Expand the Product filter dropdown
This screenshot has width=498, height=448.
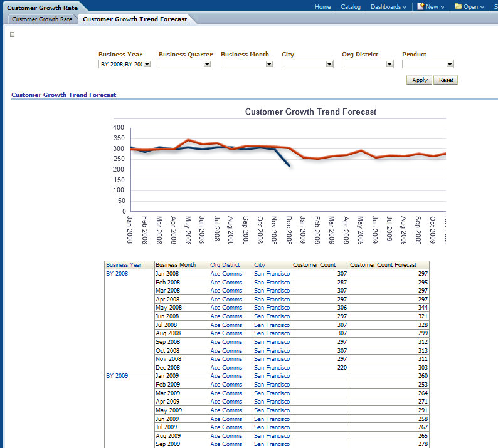pos(450,64)
